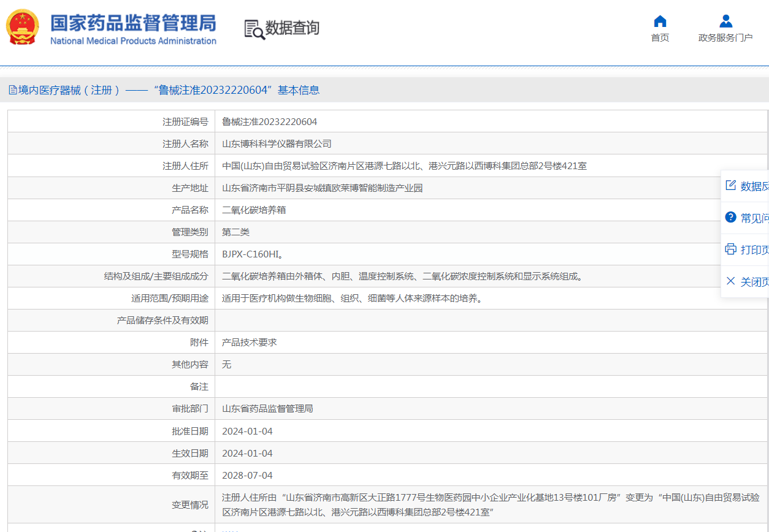
Task: Click registration number value 鲁械注准20232220604 in the table
Action: 270,122
